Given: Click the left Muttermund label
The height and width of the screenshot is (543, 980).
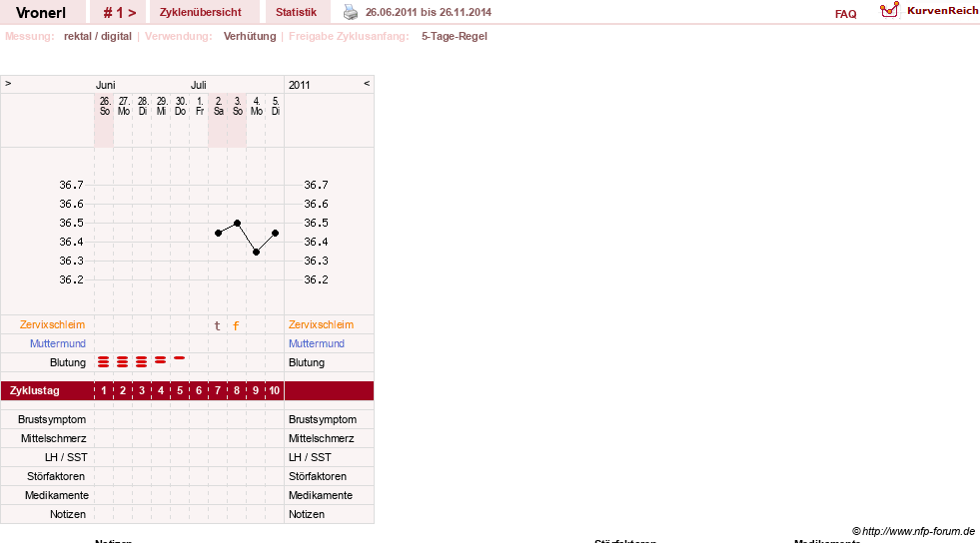Looking at the screenshot, I should 58,343.
